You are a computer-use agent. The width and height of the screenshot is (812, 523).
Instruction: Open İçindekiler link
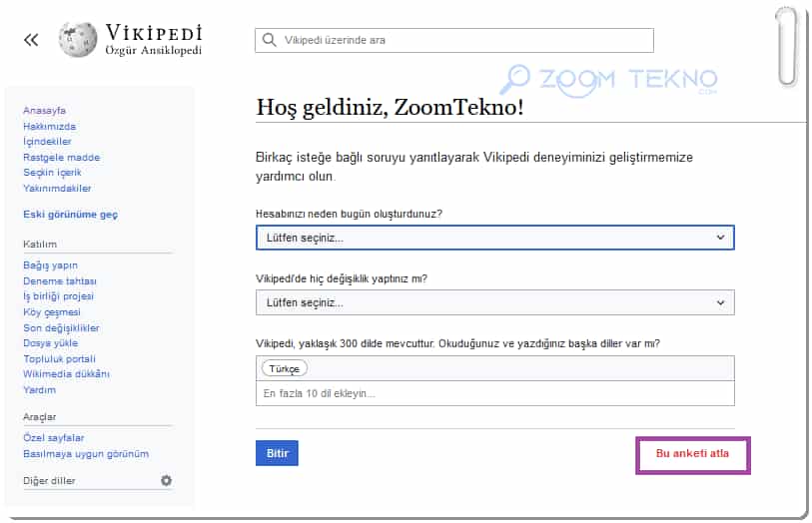(x=47, y=141)
